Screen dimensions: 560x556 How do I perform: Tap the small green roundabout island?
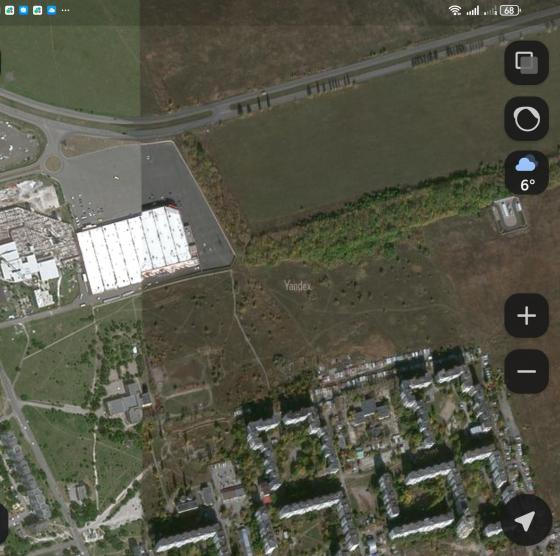[53, 164]
